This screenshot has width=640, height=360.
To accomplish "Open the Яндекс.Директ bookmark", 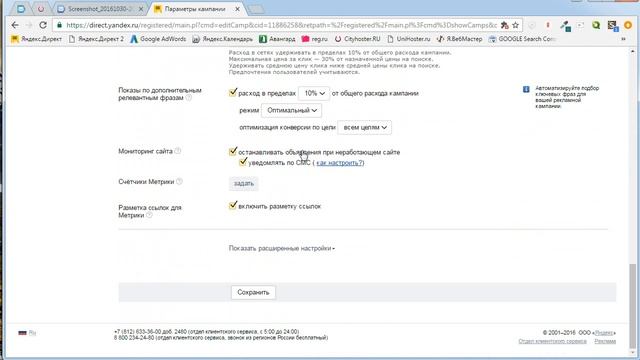I will (x=36, y=39).
